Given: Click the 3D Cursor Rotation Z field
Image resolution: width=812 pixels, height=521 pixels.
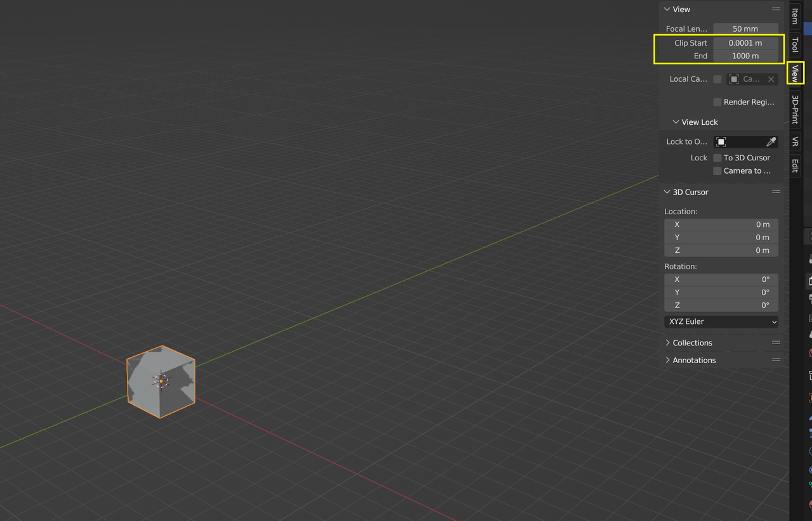Looking at the screenshot, I should (721, 306).
